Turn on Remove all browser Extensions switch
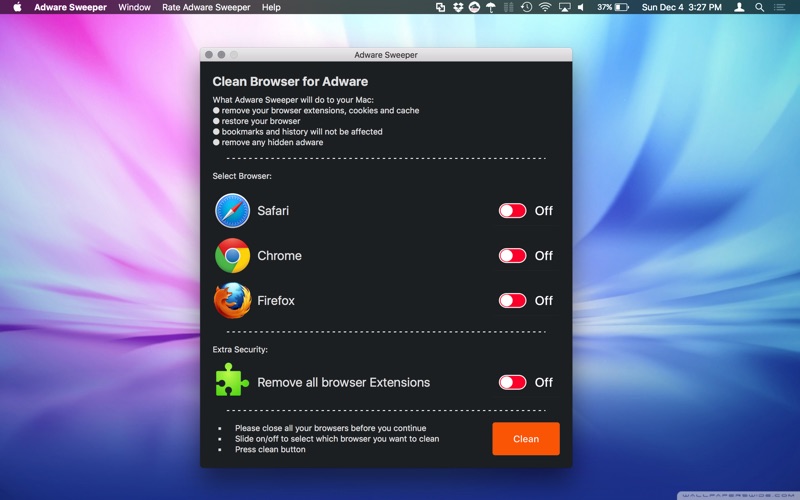Screen dimensions: 800x500 [x=512, y=382]
